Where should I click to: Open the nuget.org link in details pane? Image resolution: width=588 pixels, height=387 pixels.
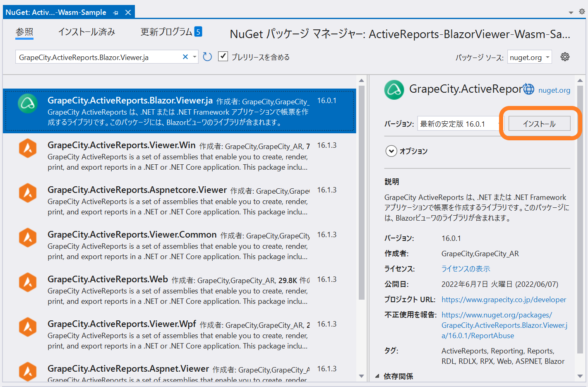[554, 90]
